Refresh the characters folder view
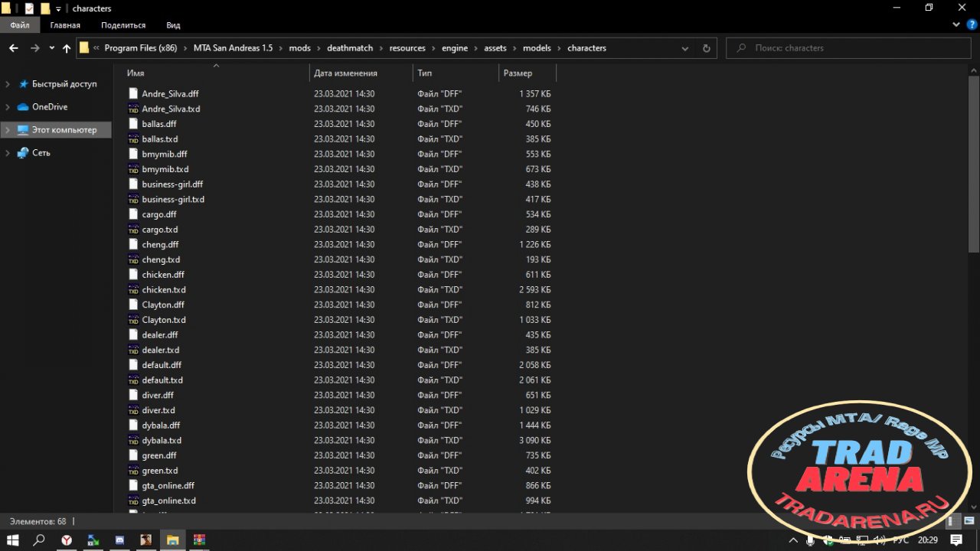This screenshot has height=551, width=980. 706,48
